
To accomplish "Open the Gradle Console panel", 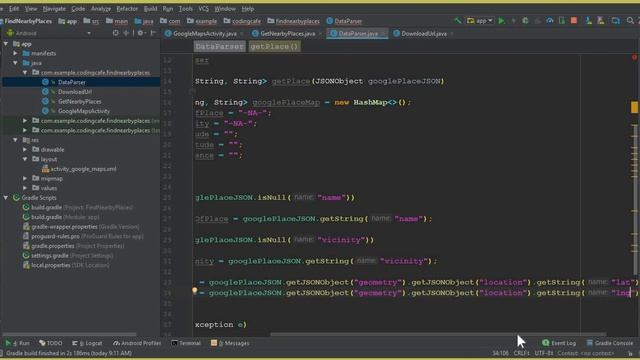I will click(610, 343).
